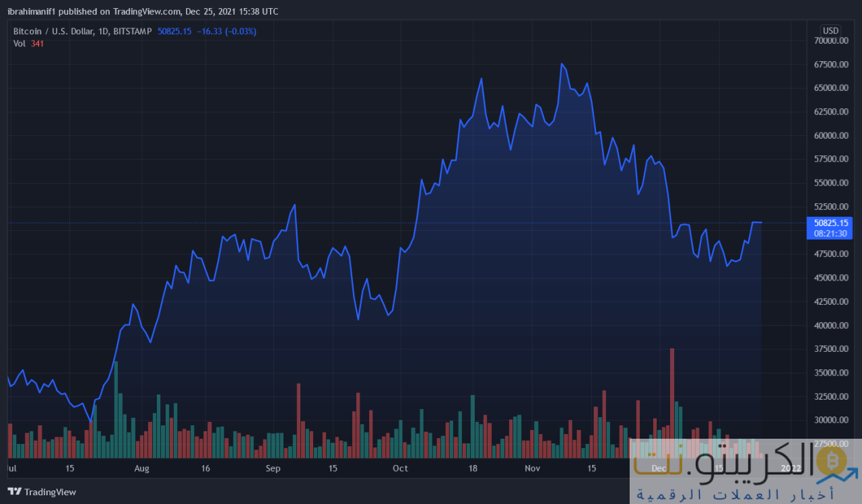The width and height of the screenshot is (862, 504).
Task: Click the Sep label on the time axis
Action: (272, 468)
